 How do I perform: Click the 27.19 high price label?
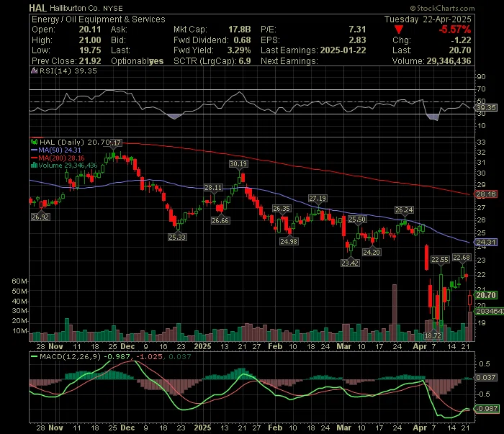pos(318,199)
